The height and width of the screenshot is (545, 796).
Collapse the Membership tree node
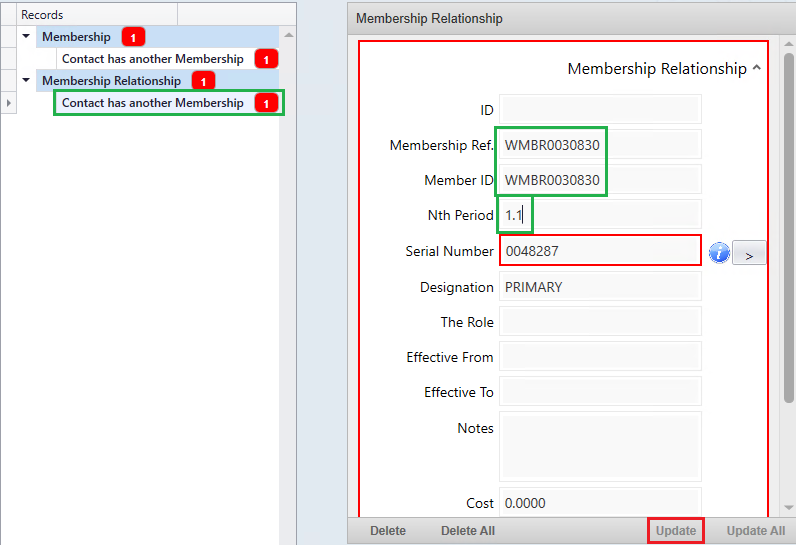point(27,37)
